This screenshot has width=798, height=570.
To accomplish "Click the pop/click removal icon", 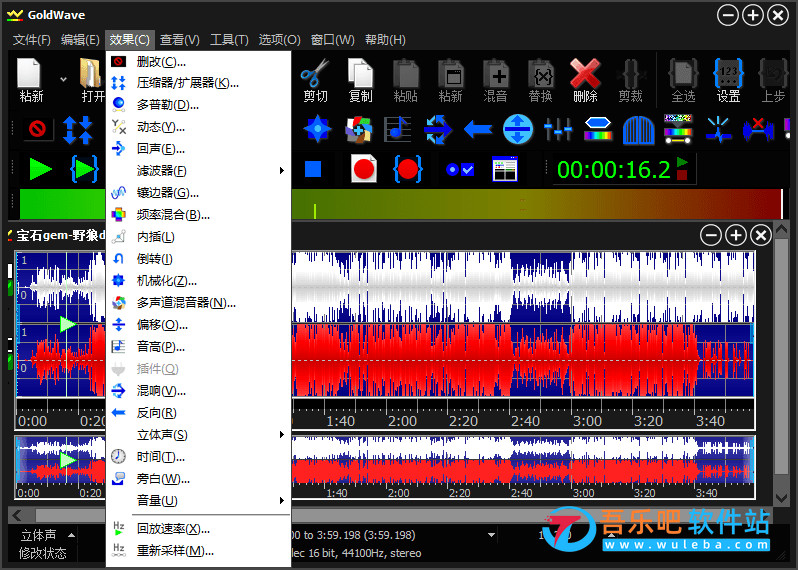I will click(718, 129).
